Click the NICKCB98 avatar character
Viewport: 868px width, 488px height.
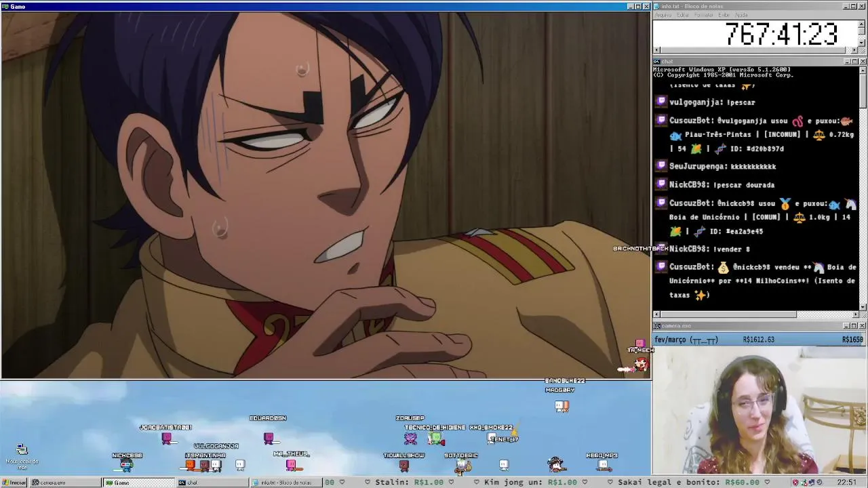pyautogui.click(x=126, y=465)
